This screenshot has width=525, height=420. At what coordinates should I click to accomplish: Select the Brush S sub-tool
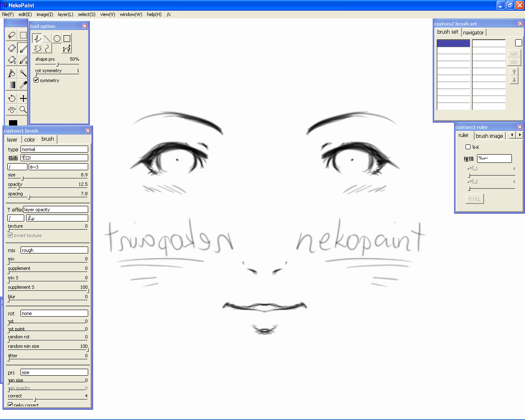click(x=23, y=60)
